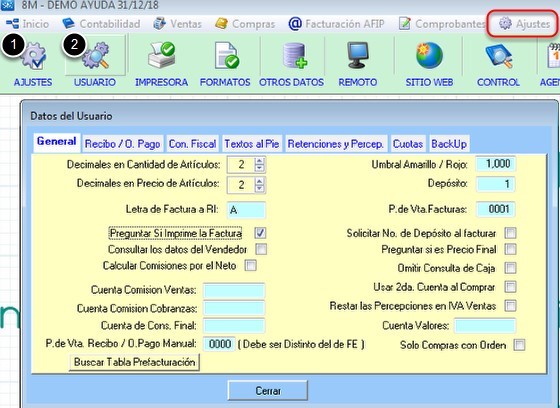560x408 pixels.
Task: Click the Cerrar button
Action: click(268, 390)
